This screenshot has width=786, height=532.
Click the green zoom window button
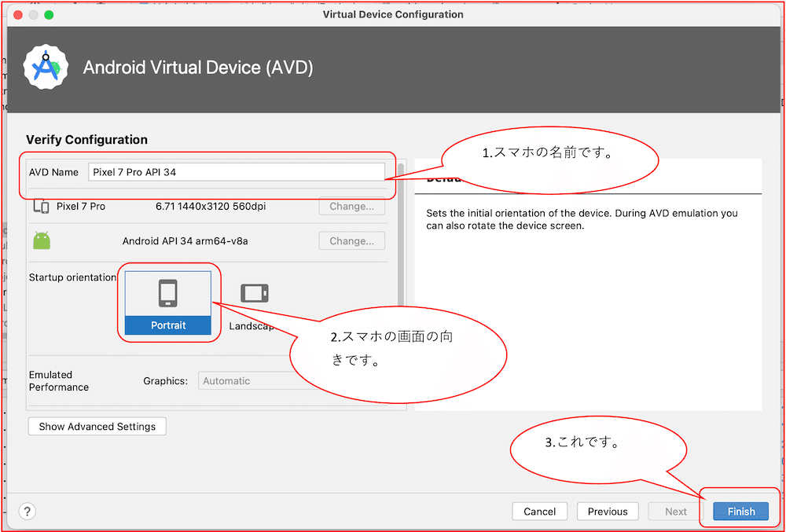click(49, 14)
